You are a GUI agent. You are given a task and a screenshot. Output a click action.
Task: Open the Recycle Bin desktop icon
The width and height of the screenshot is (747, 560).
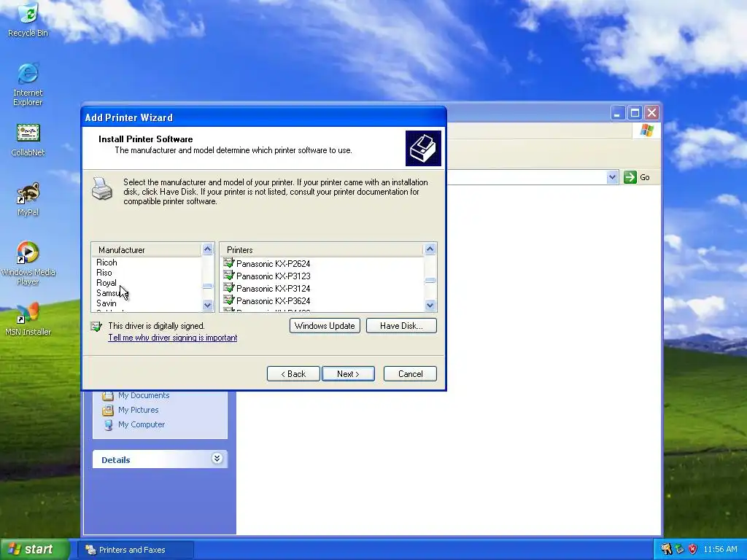coord(28,20)
